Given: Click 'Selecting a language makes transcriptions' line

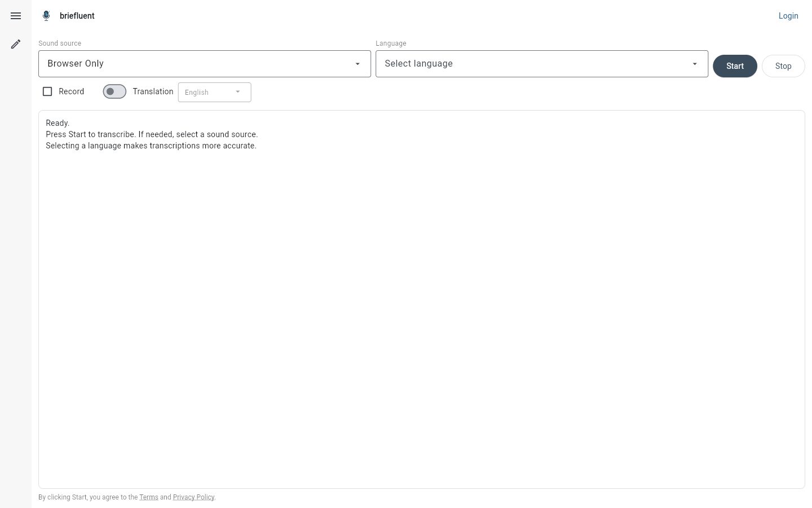Looking at the screenshot, I should click(151, 146).
